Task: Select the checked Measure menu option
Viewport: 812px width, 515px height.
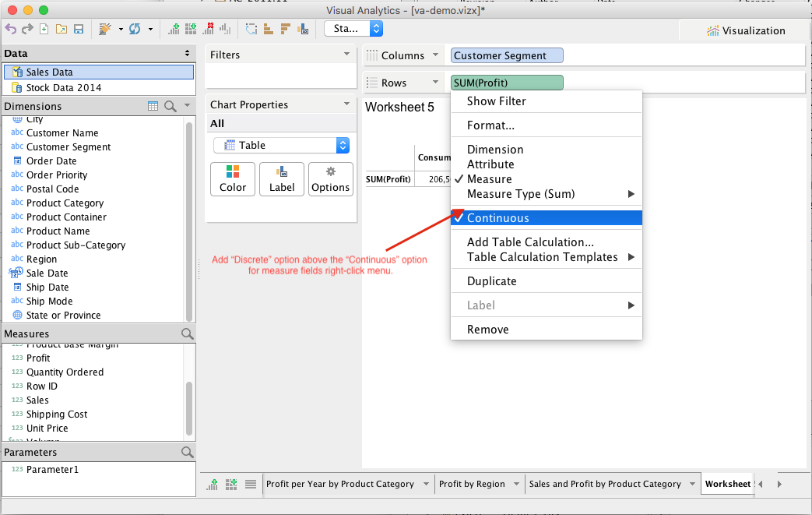Action: tap(547, 179)
